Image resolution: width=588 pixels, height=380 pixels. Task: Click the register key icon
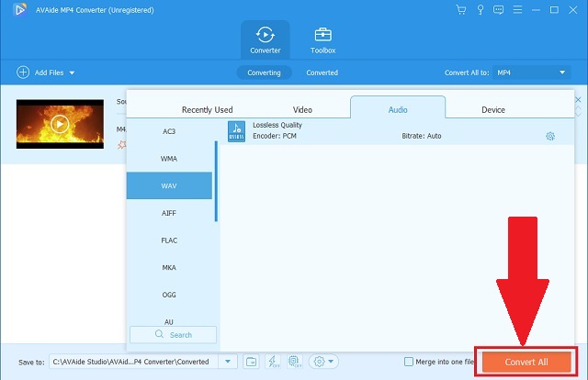[x=480, y=10]
